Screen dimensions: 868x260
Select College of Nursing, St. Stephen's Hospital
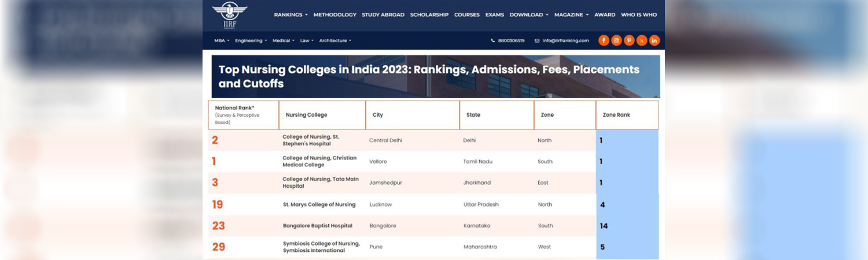(311, 140)
